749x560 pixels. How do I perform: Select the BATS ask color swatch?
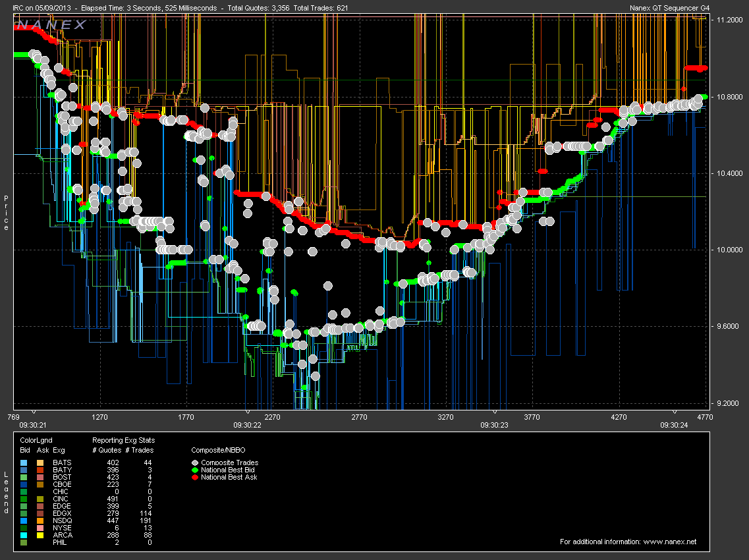[40, 462]
